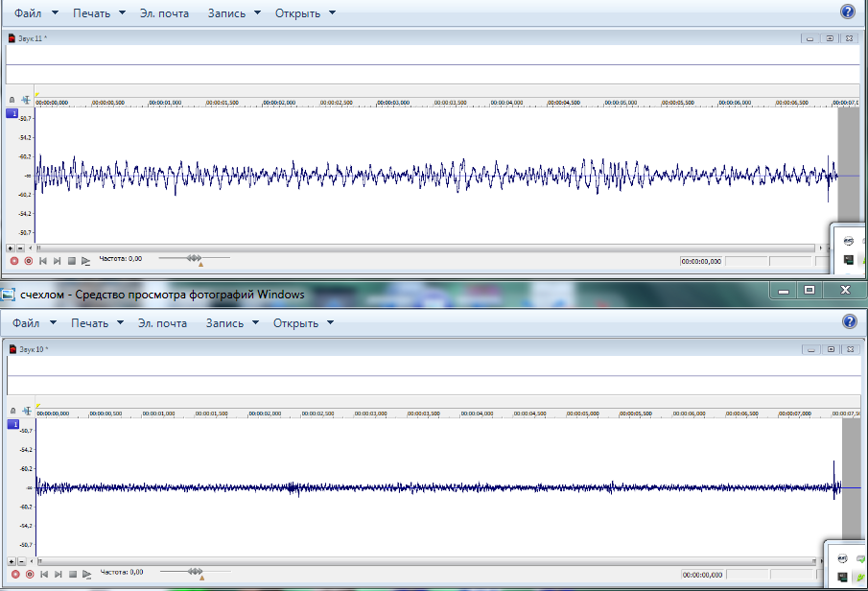Click the 00:00:00,000 time field in Звук 10
868x591 pixels.
[702, 575]
